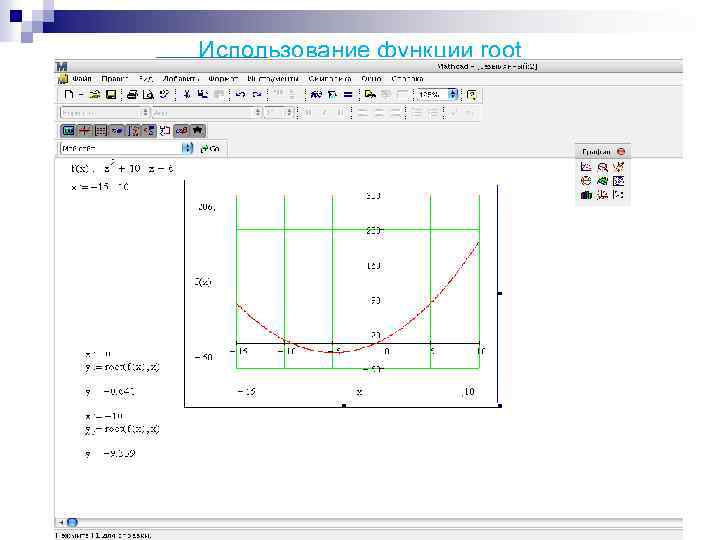The height and width of the screenshot is (540, 720).
Task: Insert a 3D Bar Plot from palette
Action: coord(586,195)
